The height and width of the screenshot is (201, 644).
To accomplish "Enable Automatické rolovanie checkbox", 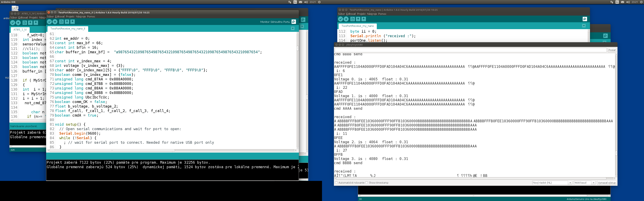I will [x=336, y=183].
